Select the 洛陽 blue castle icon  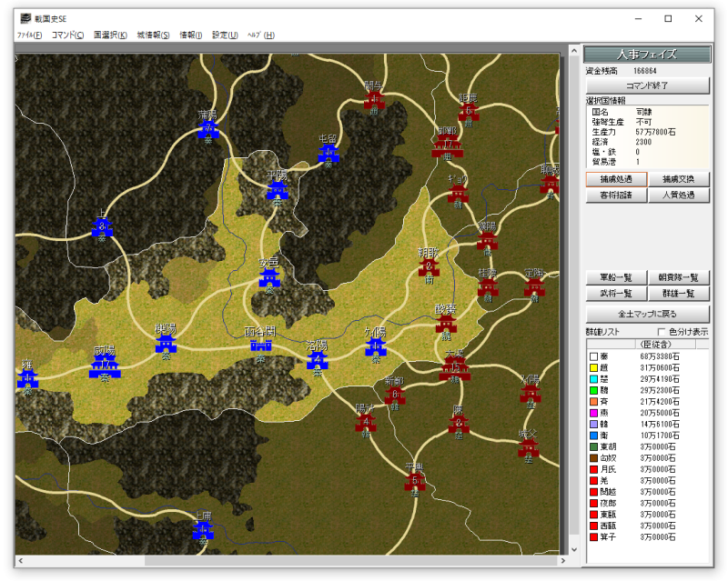(317, 360)
